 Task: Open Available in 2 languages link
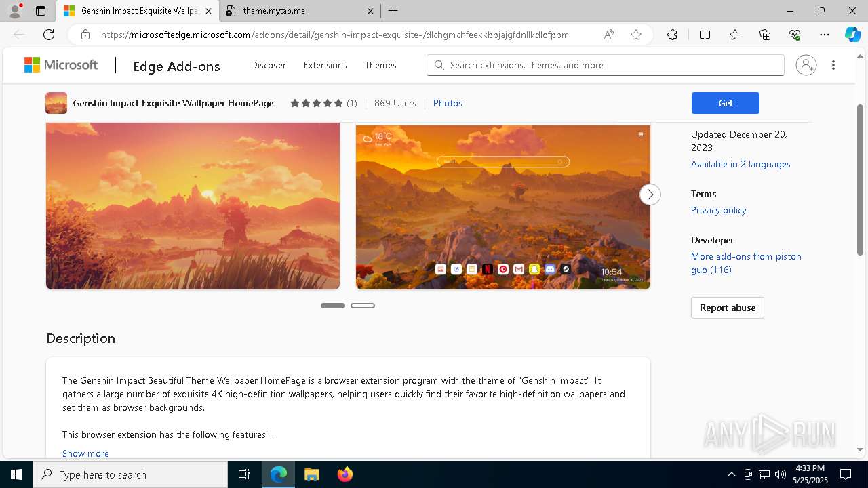click(x=741, y=164)
